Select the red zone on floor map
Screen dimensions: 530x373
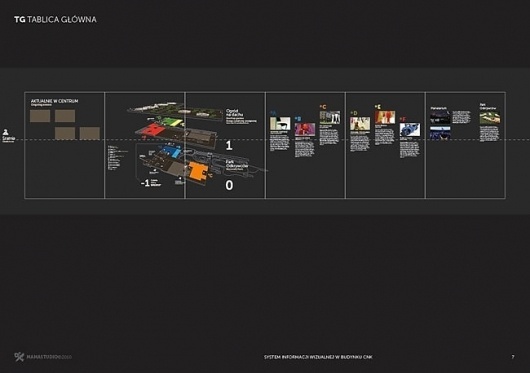coord(153,130)
